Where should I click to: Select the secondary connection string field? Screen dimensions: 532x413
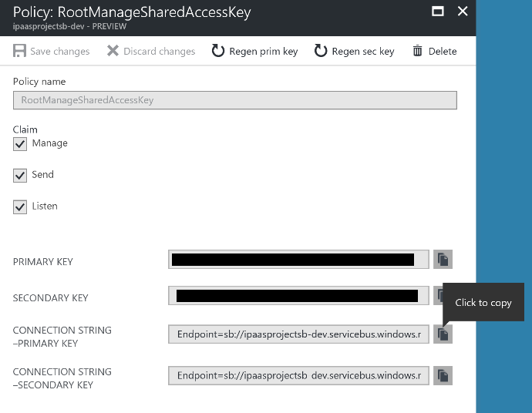298,376
